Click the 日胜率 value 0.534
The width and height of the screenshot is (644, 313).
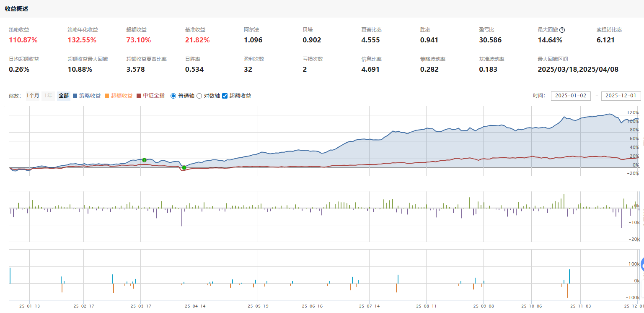coord(194,70)
